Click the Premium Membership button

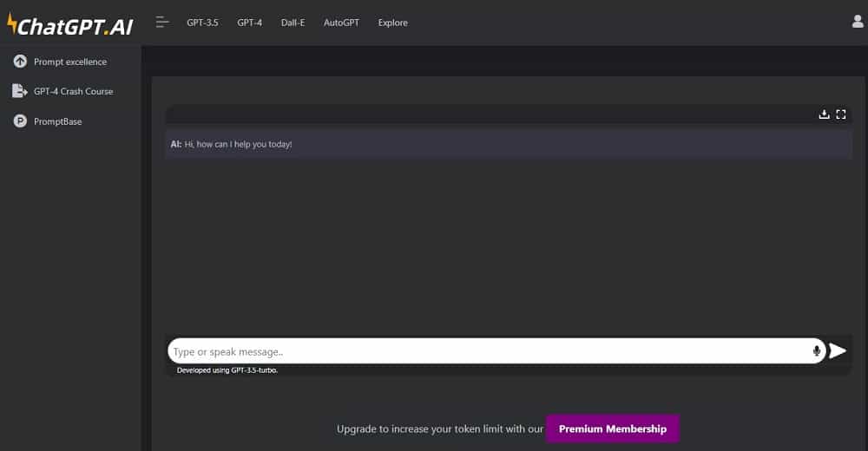tap(612, 428)
